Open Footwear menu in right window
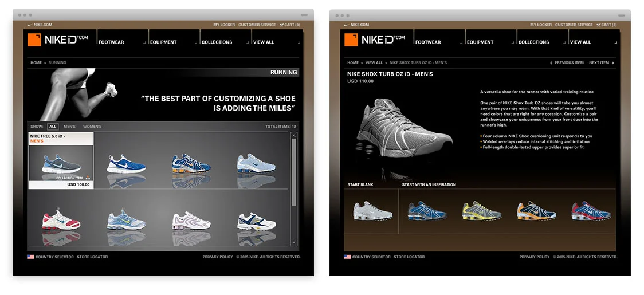 [428, 42]
